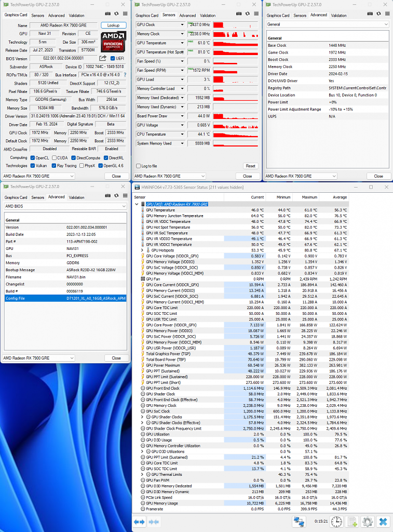This screenshot has width=393, height=532.
Task: Open Validation tab in Advanced General window
Action: click(338, 16)
